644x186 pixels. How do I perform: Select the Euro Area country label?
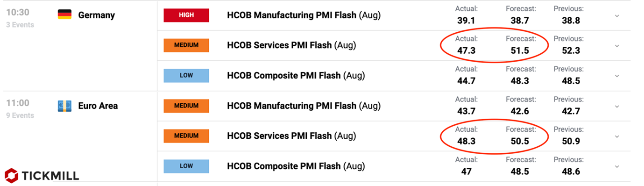coord(98,106)
